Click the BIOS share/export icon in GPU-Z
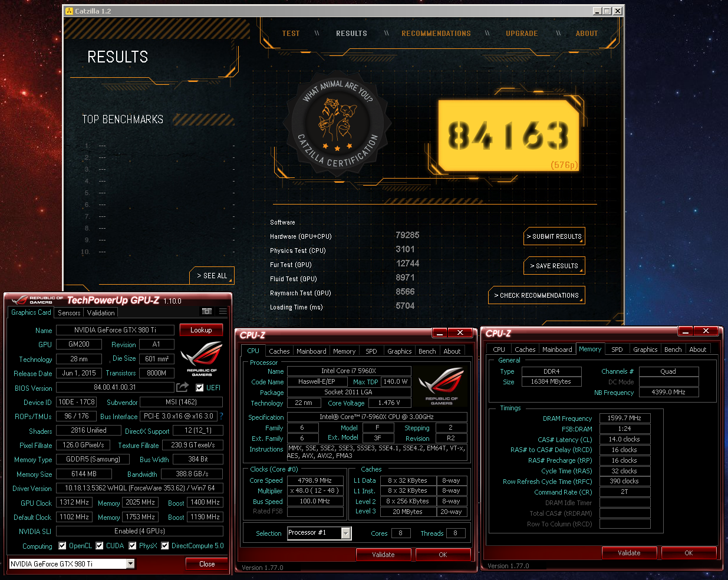 click(183, 387)
